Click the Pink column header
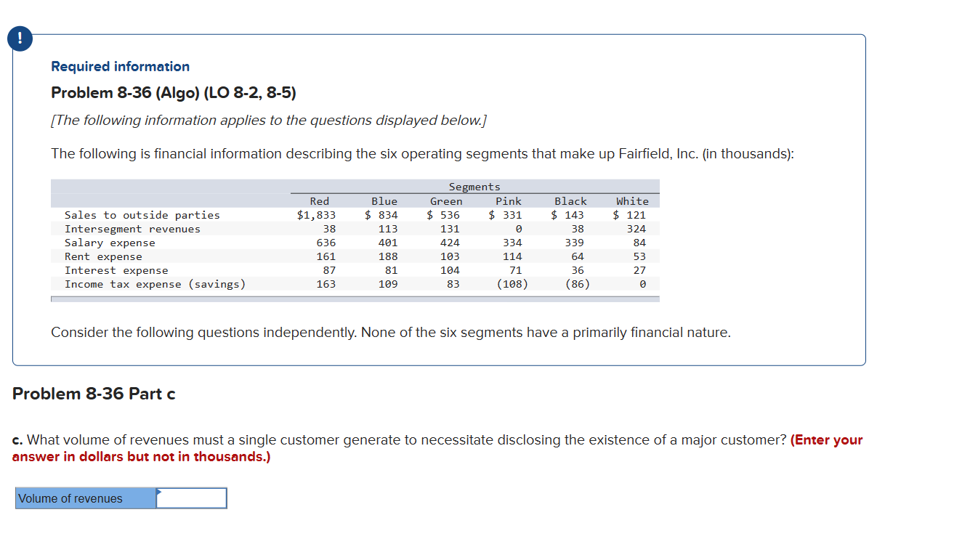 click(x=508, y=201)
